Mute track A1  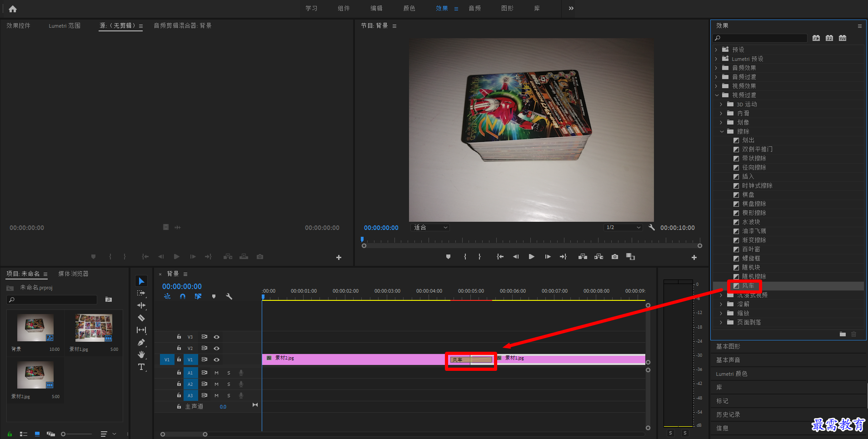pos(216,373)
